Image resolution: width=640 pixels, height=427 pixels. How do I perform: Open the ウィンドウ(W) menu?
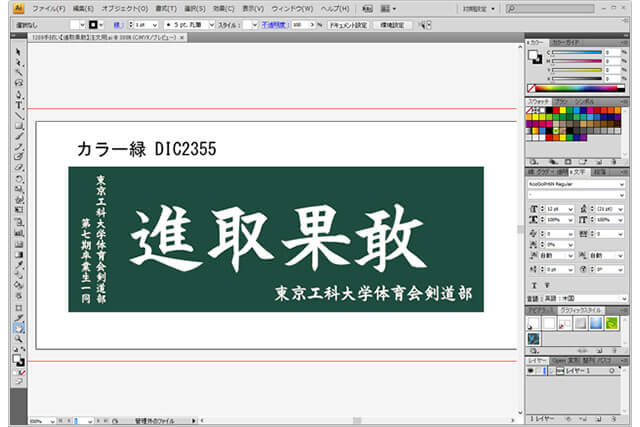pyautogui.click(x=292, y=9)
